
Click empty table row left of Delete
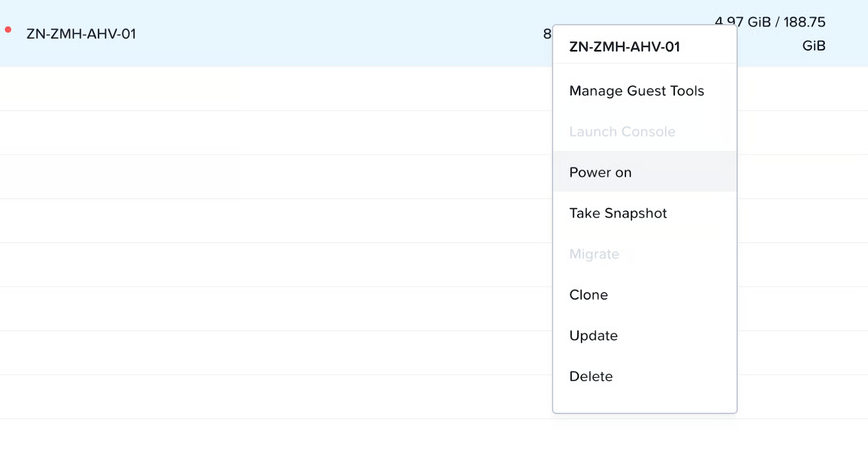coord(271,397)
